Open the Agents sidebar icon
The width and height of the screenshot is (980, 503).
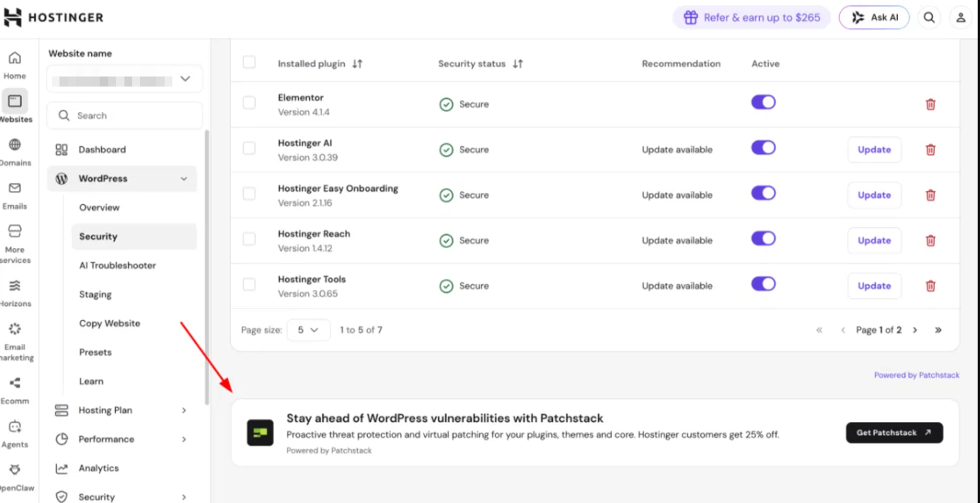(15, 427)
